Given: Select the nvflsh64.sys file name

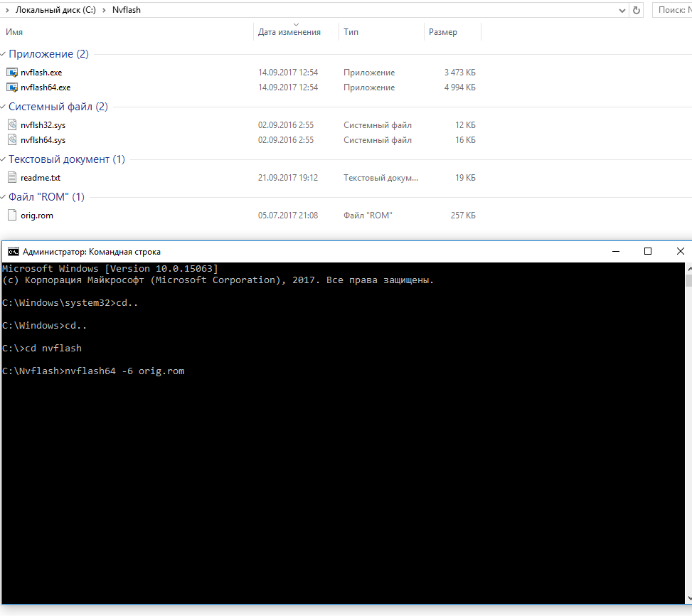Looking at the screenshot, I should click(43, 140).
